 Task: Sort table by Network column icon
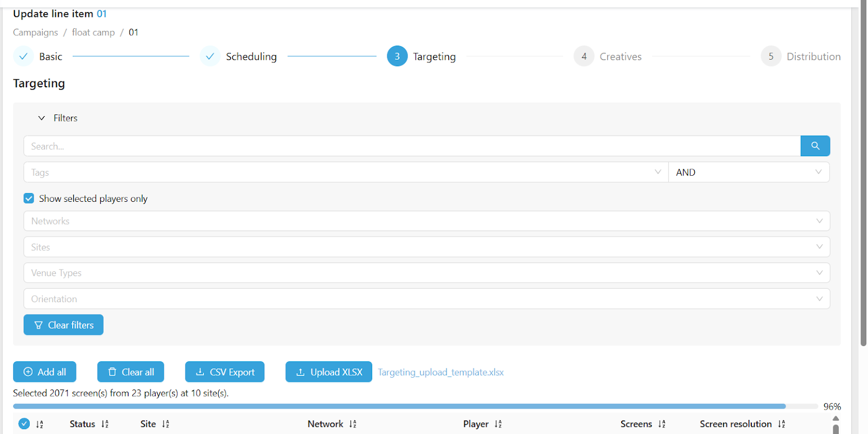(x=353, y=424)
